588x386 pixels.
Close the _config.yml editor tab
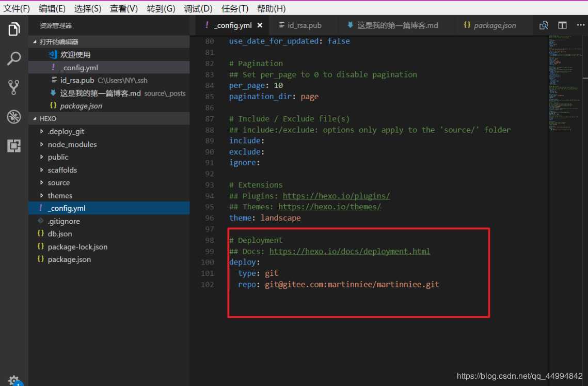[x=260, y=25]
